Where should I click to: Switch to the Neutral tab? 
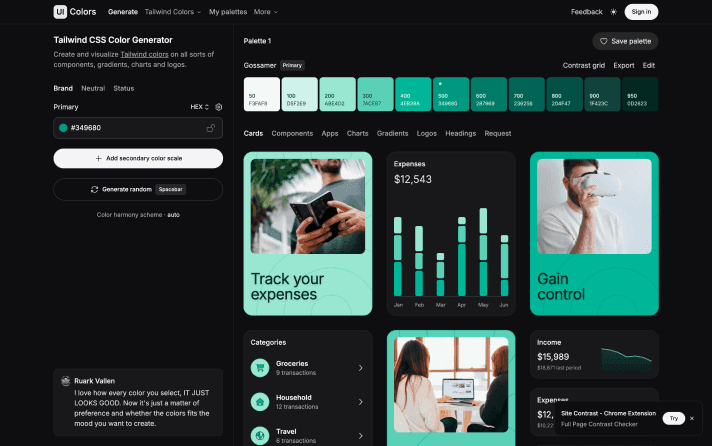coord(93,89)
